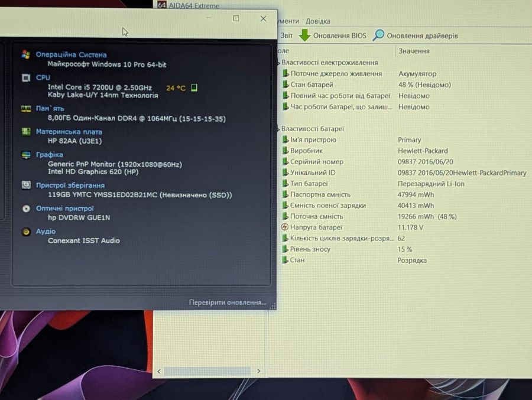This screenshot has width=532, height=400.
Task: Open the CPU section link
Action: (43, 77)
